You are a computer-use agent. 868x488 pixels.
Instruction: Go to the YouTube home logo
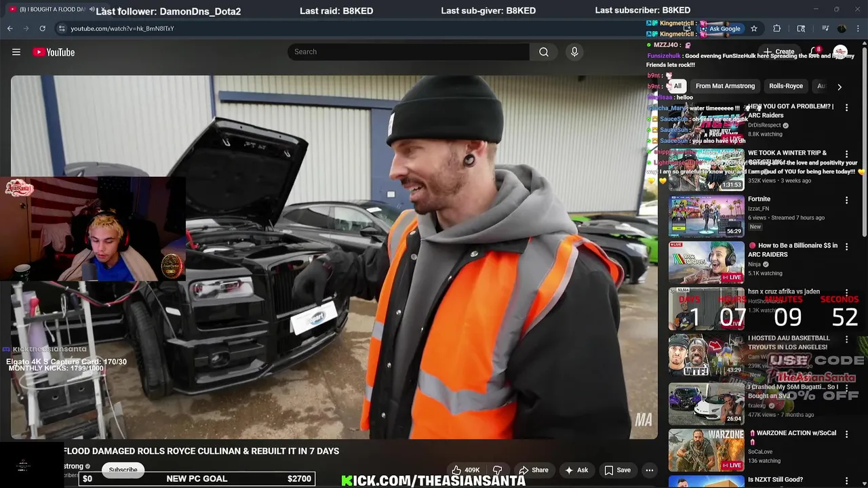tap(54, 52)
